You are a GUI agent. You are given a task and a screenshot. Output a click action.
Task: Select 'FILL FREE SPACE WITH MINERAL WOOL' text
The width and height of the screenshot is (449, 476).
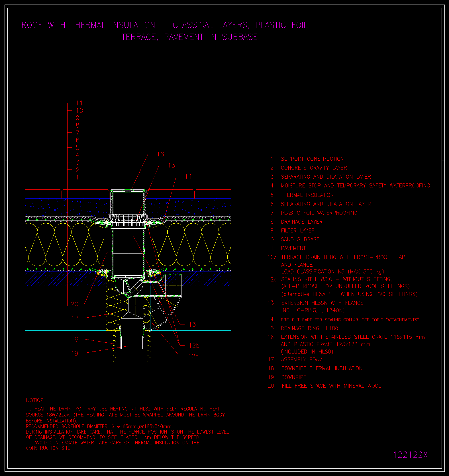(331, 386)
